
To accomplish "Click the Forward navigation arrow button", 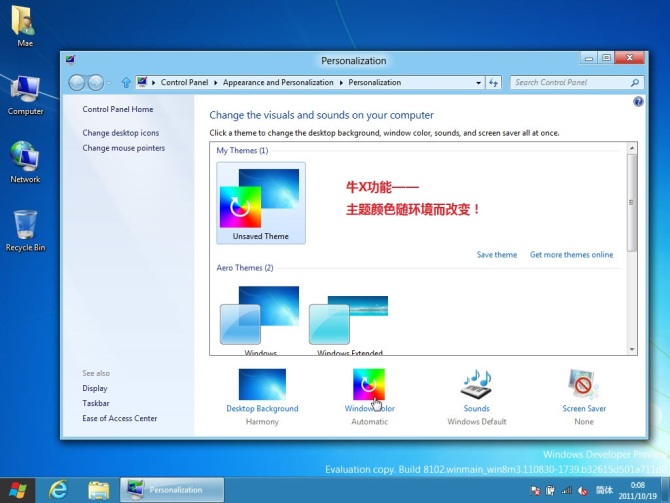I will tap(96, 82).
